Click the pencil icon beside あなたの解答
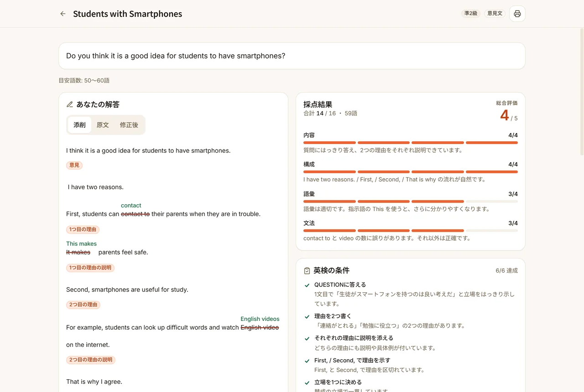 coord(70,104)
